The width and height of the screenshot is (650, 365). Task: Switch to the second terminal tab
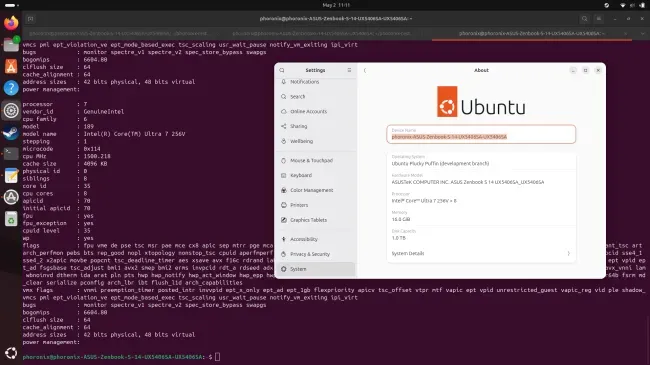click(322, 33)
